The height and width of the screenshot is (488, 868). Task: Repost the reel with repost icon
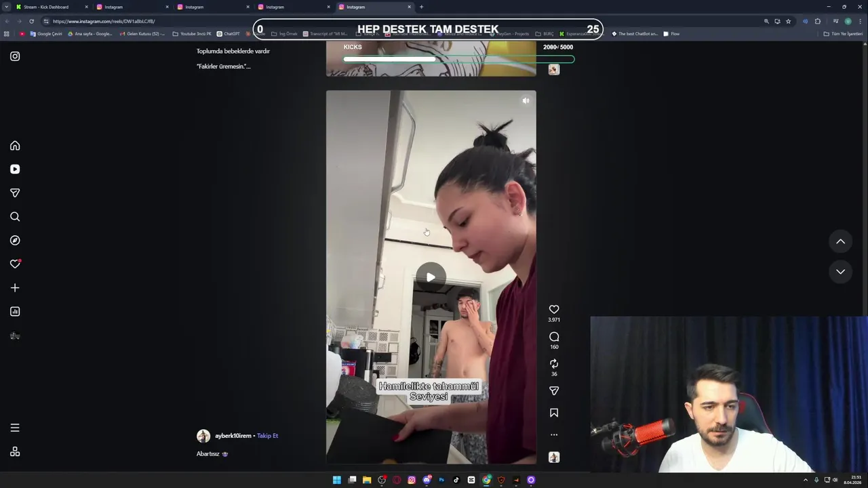click(x=554, y=364)
